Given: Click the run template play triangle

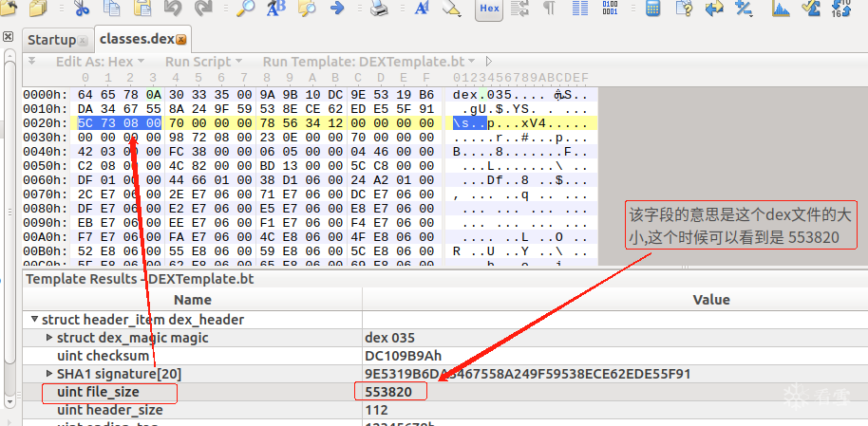Looking at the screenshot, I should point(489,62).
